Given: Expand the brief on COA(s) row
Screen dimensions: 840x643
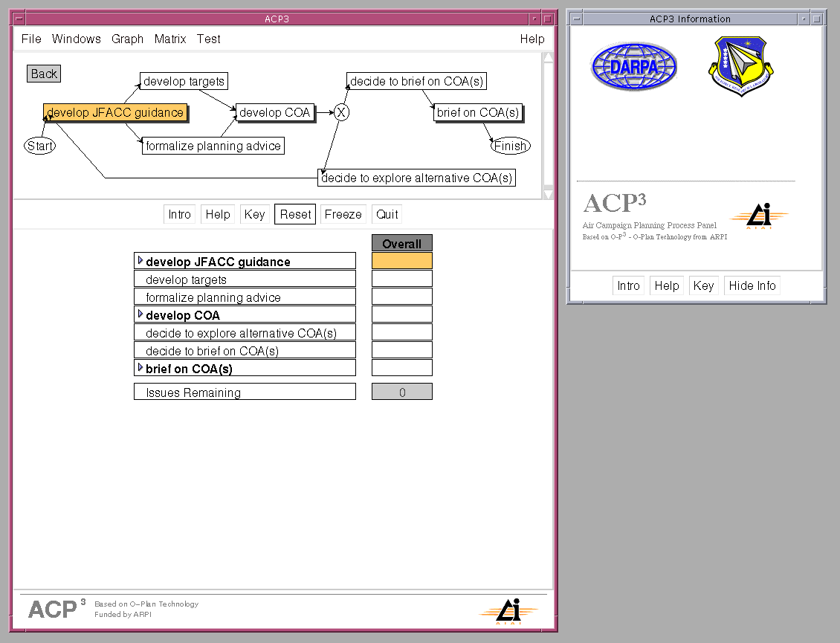Looking at the screenshot, I should (x=140, y=368).
